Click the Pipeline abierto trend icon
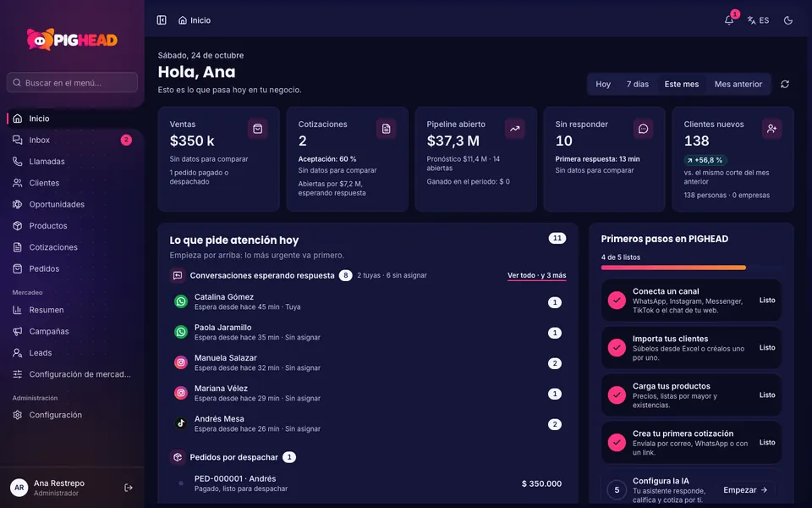812x508 pixels. click(x=515, y=129)
